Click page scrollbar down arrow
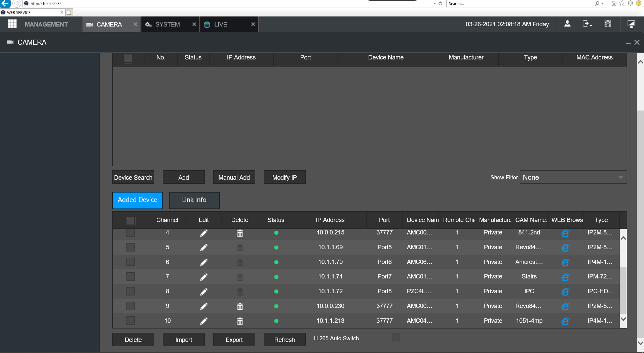This screenshot has width=644, height=353. pyautogui.click(x=640, y=343)
